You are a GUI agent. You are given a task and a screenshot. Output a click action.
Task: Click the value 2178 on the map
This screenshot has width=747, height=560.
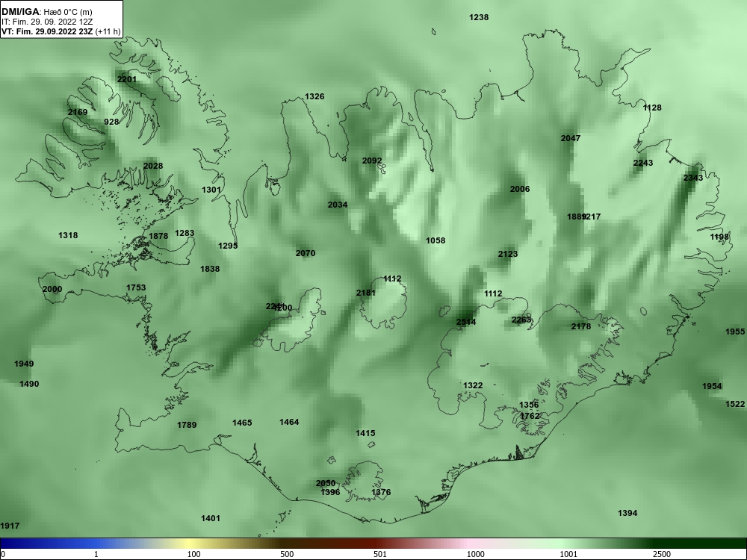[x=581, y=326]
